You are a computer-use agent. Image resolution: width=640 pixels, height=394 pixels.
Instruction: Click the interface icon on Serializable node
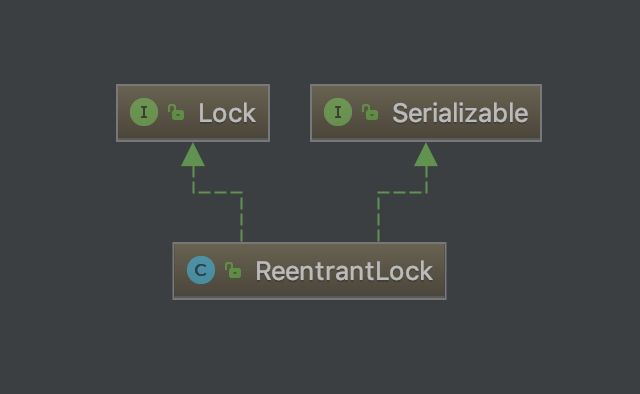click(338, 112)
